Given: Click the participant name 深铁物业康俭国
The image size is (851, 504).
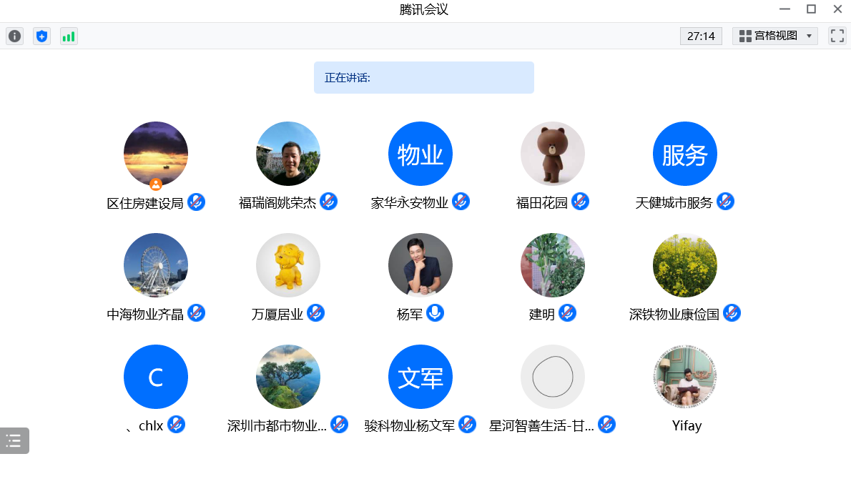Looking at the screenshot, I should click(x=674, y=315).
